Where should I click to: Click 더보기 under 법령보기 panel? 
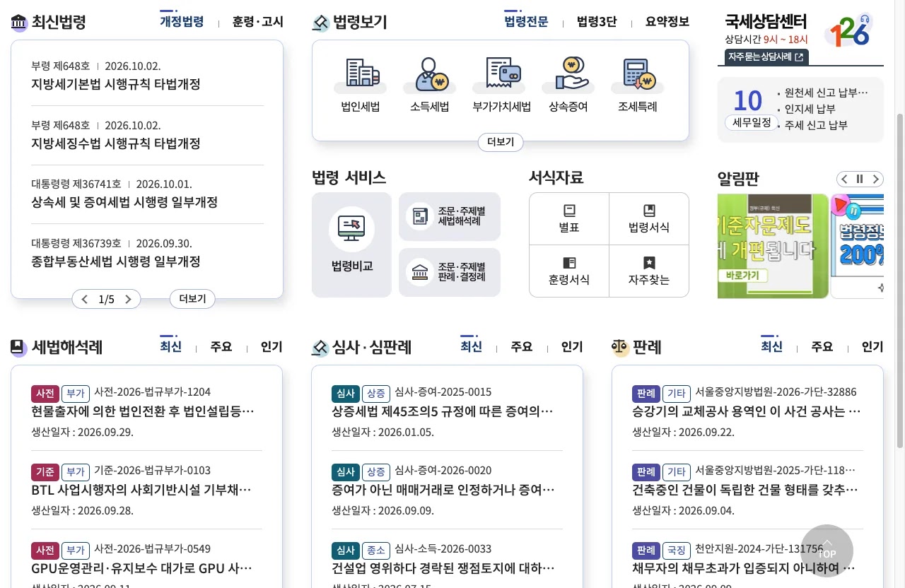pos(501,142)
